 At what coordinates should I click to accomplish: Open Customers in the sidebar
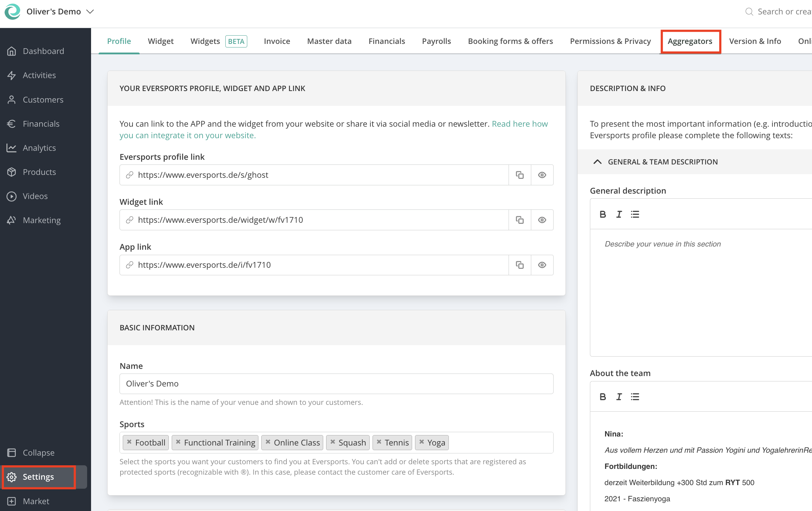[x=43, y=100]
